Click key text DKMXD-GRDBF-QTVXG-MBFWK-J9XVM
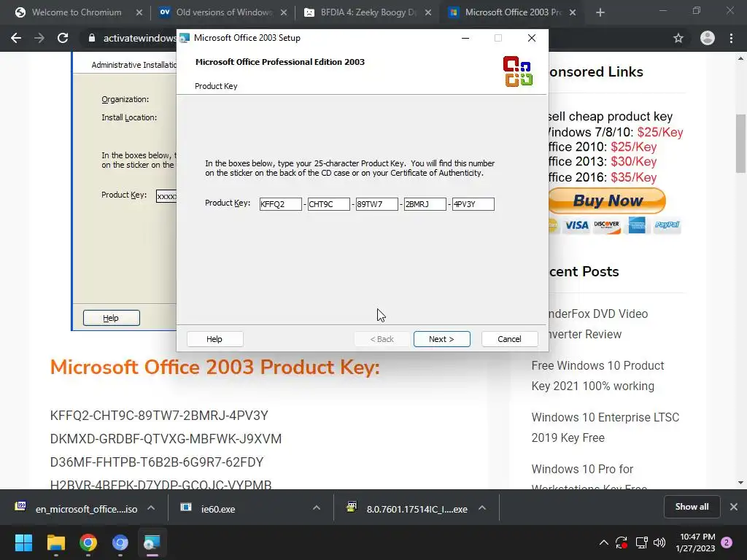Image resolution: width=747 pixels, height=560 pixels. point(166,438)
